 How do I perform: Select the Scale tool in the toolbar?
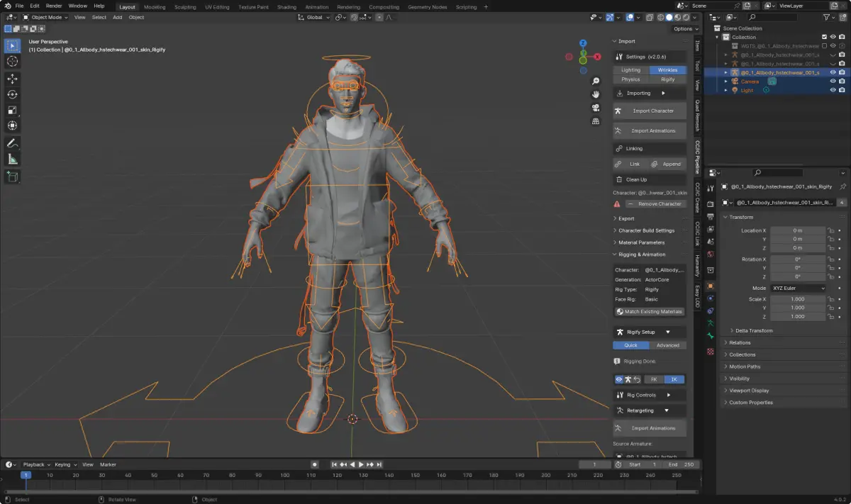coord(12,110)
